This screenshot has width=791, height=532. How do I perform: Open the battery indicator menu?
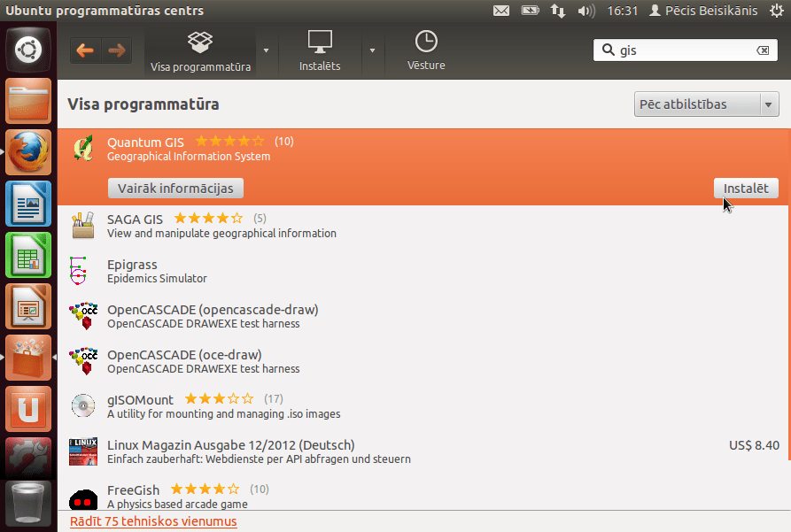(531, 10)
